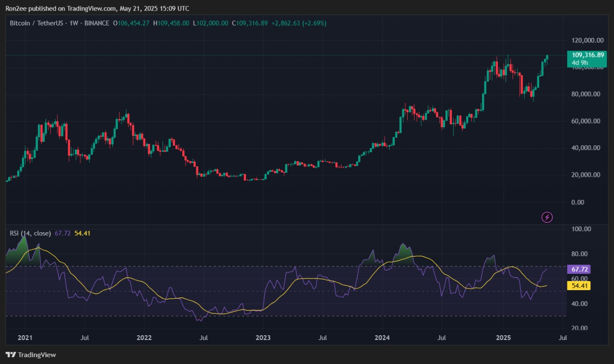Open the RSI (14, close) indicator legend

pyautogui.click(x=30, y=233)
